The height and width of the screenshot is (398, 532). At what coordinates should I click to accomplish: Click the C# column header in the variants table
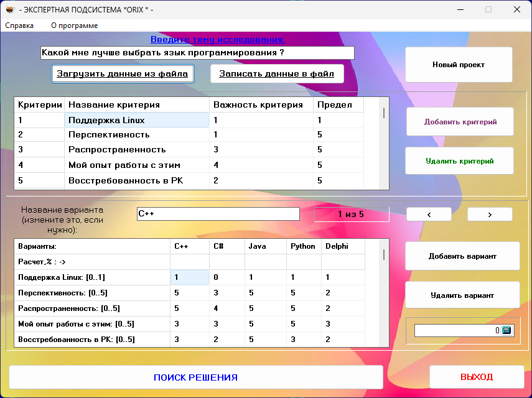tap(227, 246)
